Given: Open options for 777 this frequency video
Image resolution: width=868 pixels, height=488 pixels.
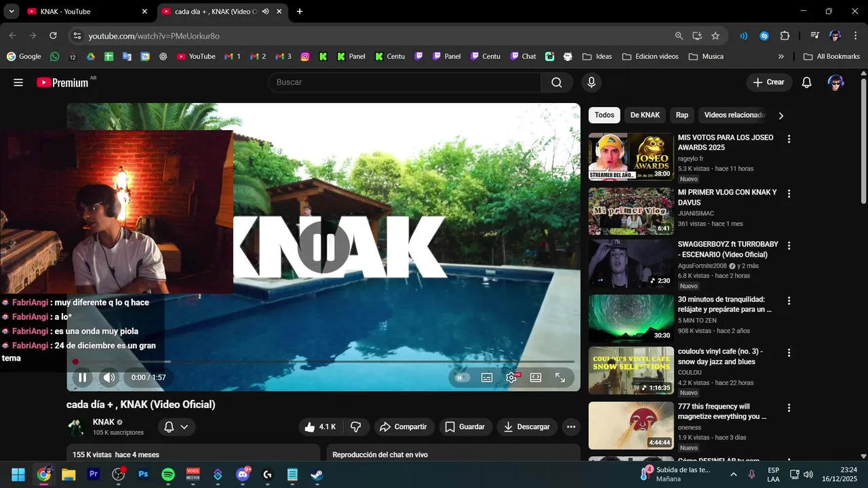Looking at the screenshot, I should click(x=789, y=408).
